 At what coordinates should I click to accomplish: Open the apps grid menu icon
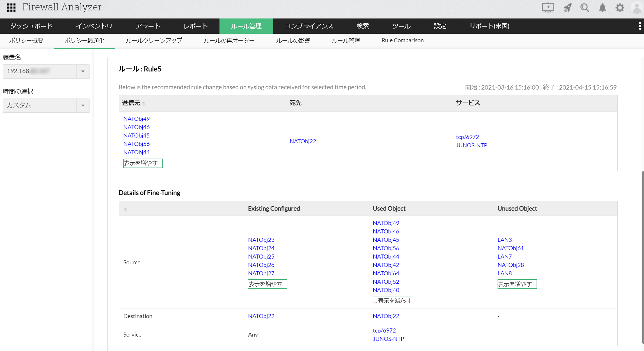[x=11, y=8]
